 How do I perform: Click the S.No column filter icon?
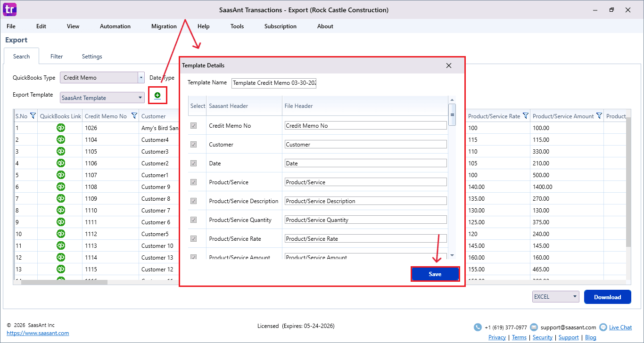coord(33,116)
